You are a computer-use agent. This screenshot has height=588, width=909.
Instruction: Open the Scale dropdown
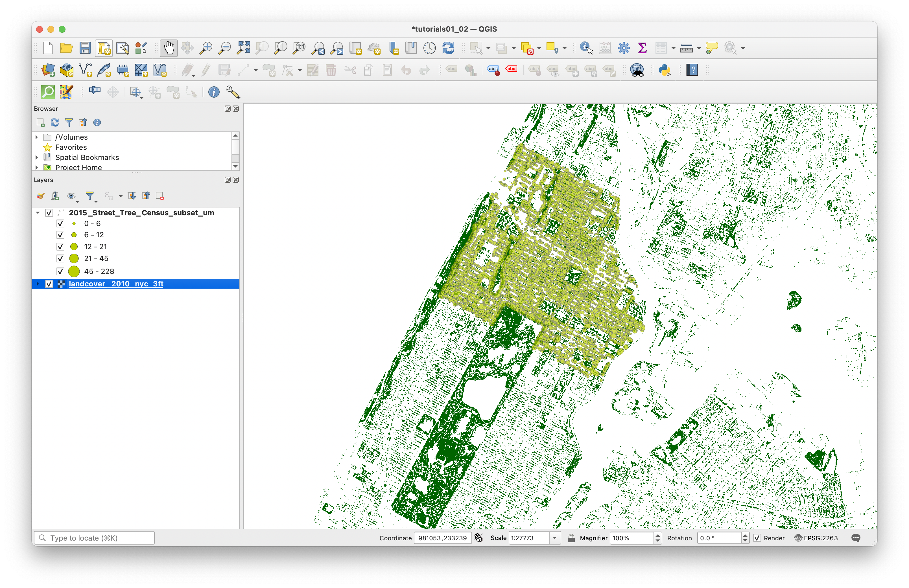(x=554, y=538)
